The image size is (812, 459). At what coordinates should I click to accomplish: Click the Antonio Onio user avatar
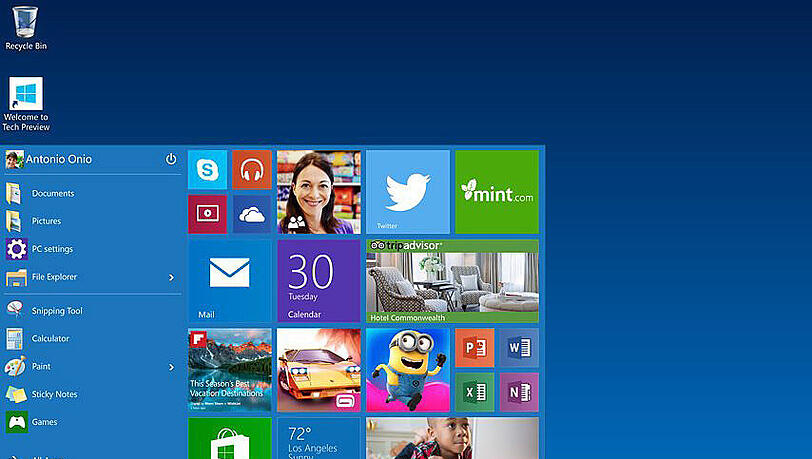tap(14, 159)
